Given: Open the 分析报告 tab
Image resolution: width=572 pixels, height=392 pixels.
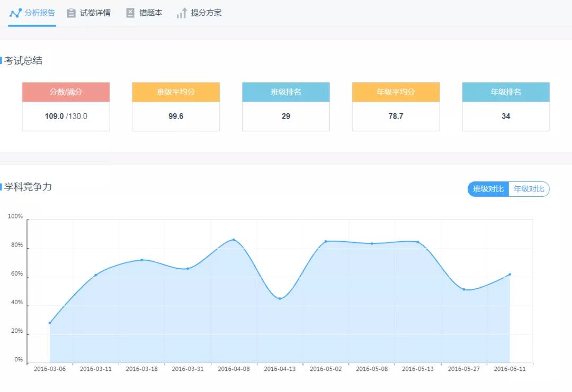Looking at the screenshot, I should point(40,13).
